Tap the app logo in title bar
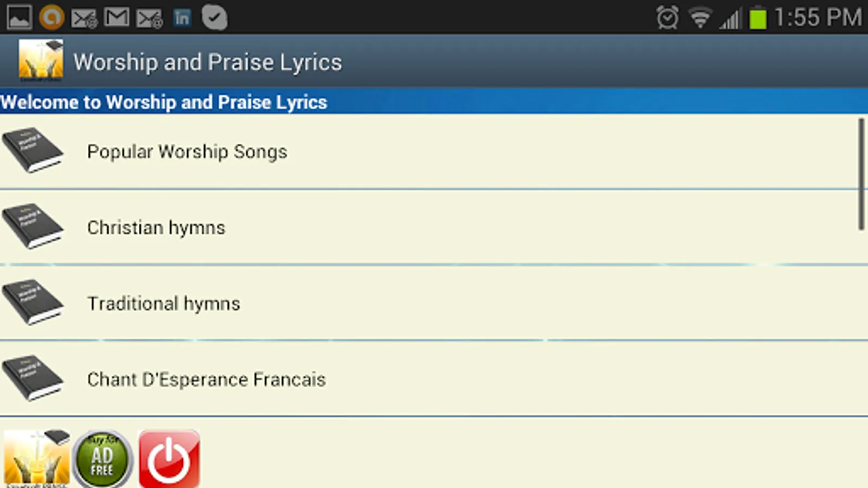The width and height of the screenshot is (868, 488). coord(41,60)
